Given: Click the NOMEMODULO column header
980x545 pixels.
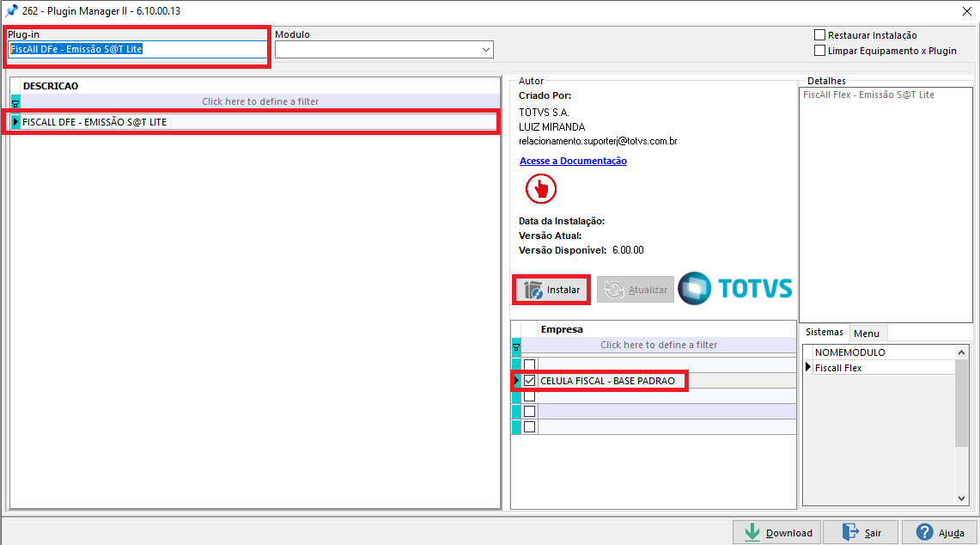Looking at the screenshot, I should (x=884, y=352).
